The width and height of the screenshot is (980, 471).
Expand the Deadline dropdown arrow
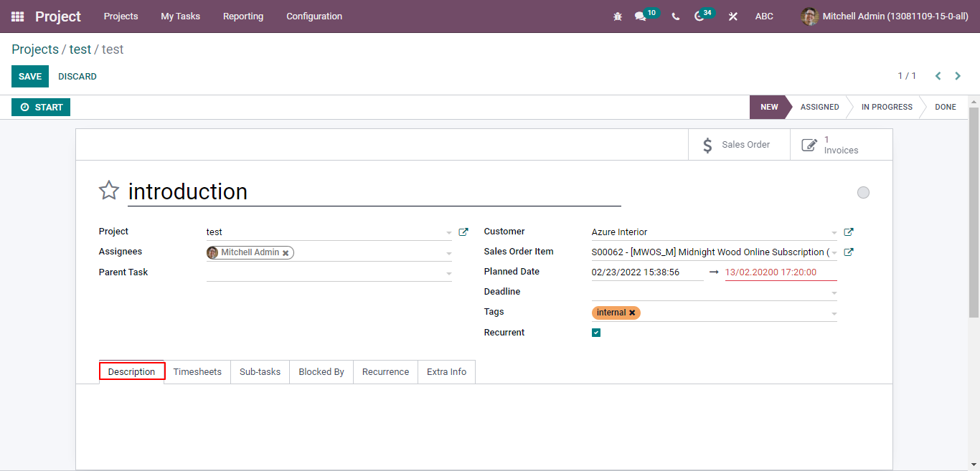(833, 292)
